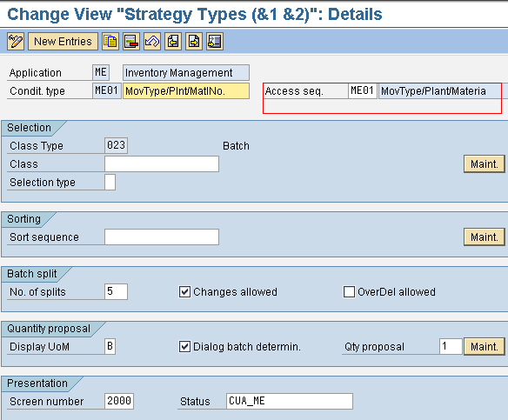Go to the next entry icon
The image size is (508, 420).
coord(194,42)
